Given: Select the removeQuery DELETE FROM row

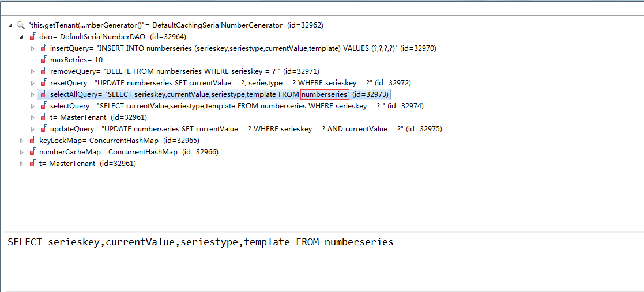Looking at the screenshot, I should (184, 71).
